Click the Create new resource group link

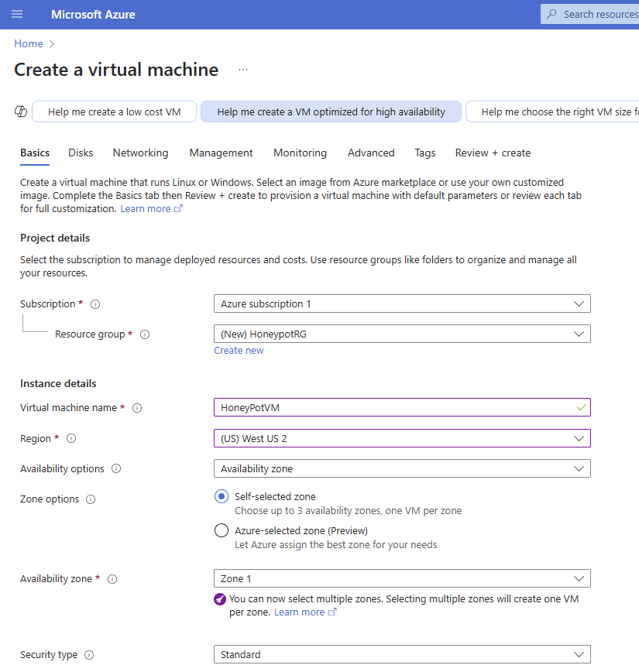point(239,351)
